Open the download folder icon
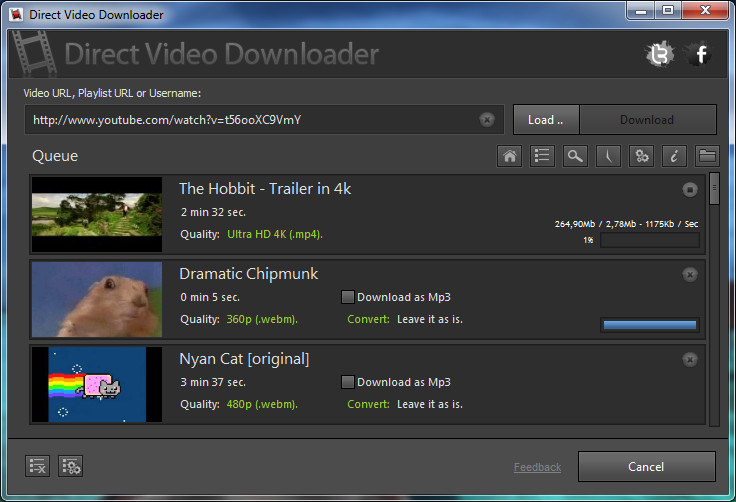The width and height of the screenshot is (736, 502). click(x=707, y=156)
